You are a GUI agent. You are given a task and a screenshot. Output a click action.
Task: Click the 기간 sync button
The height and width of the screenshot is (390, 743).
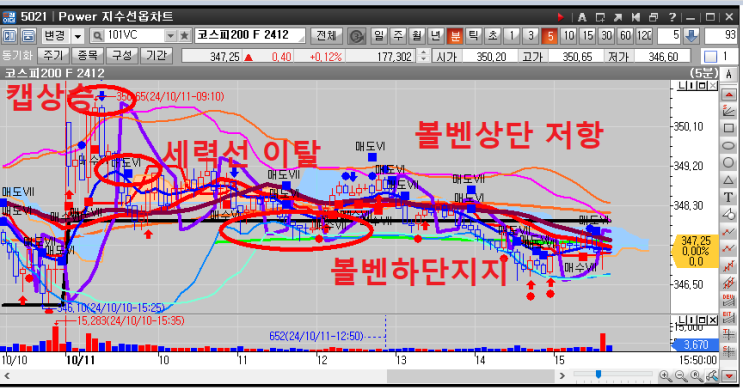pyautogui.click(x=156, y=56)
